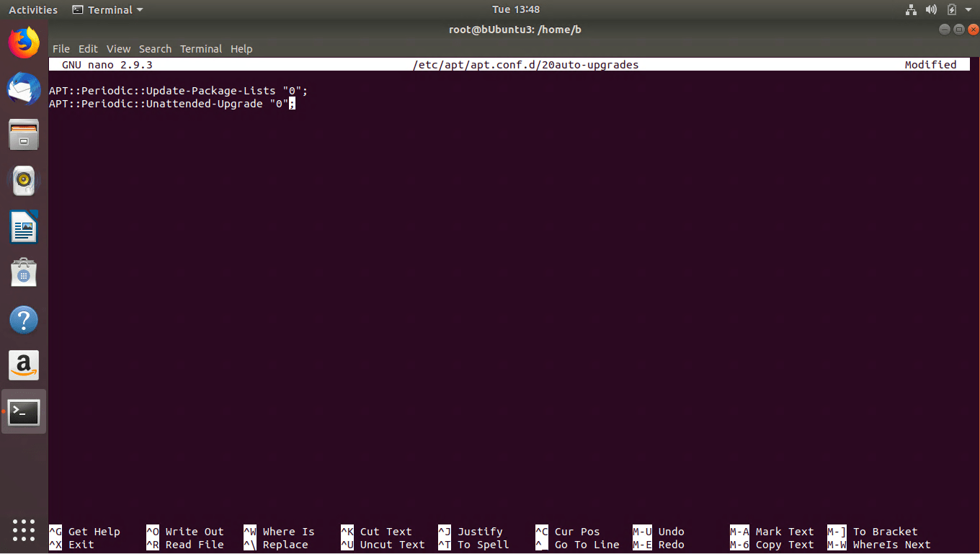Open Activities in the top bar
This screenshot has height=554, width=980.
(32, 9)
